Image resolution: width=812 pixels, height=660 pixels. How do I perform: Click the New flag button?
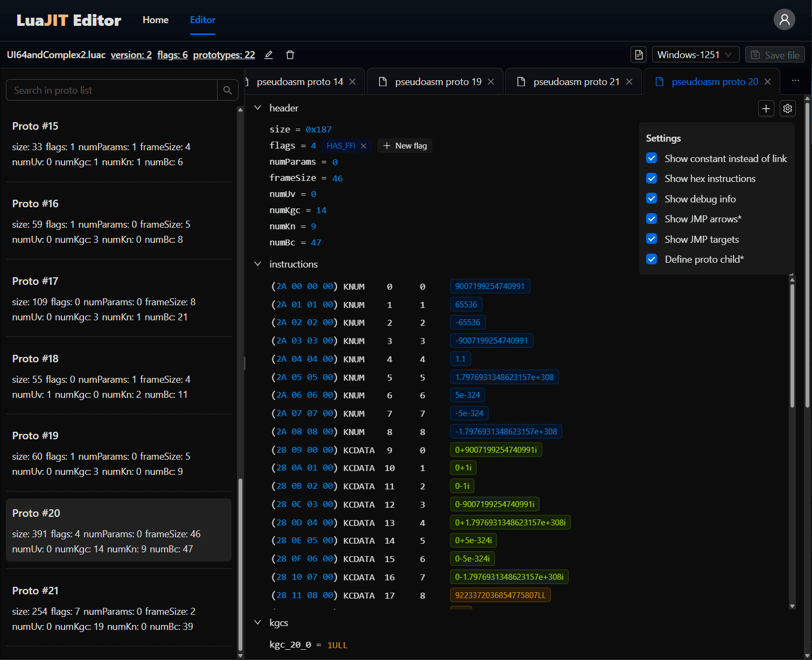click(404, 145)
